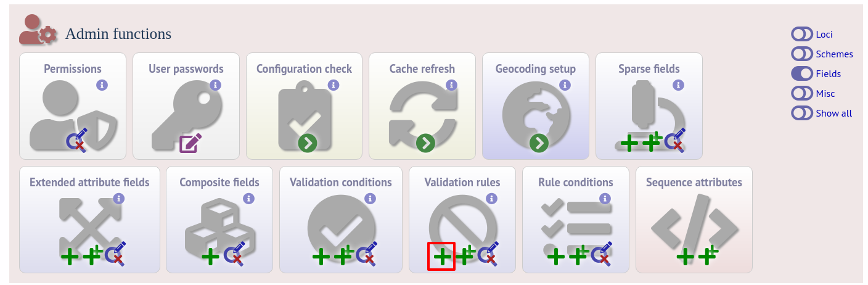Open query/edit for Permissions

click(79, 141)
